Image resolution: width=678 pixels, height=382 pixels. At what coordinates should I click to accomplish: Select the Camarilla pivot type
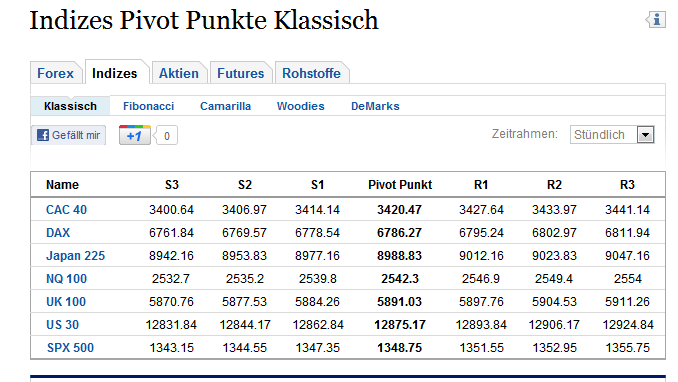225,106
